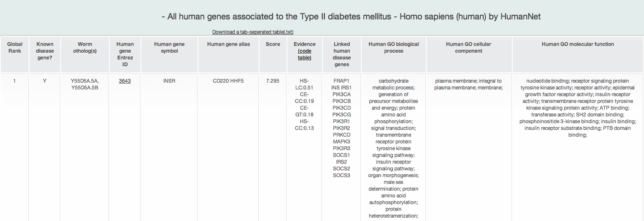Click the Human gene Entrez ID header
Screen dimensions: 644x221
(x=125, y=54)
